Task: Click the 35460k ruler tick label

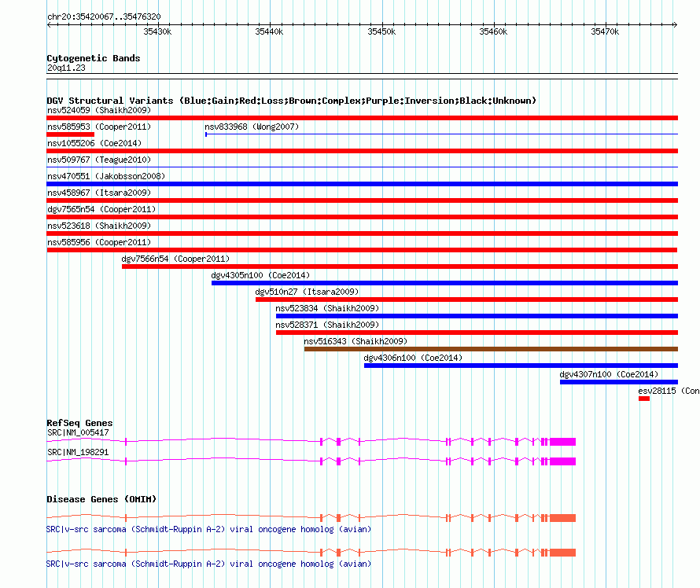Action: (493, 31)
